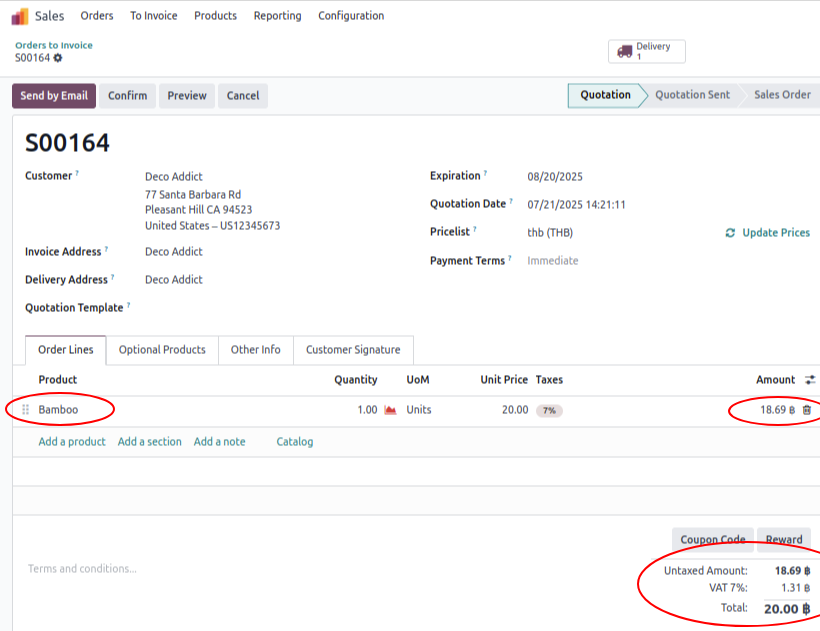Open the Reporting menu
The width and height of the screenshot is (820, 631).
[x=277, y=16]
